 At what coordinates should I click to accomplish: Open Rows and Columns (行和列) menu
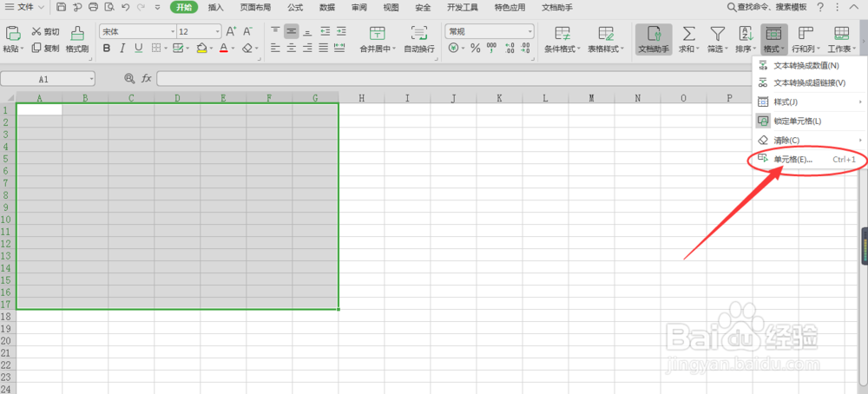(805, 39)
